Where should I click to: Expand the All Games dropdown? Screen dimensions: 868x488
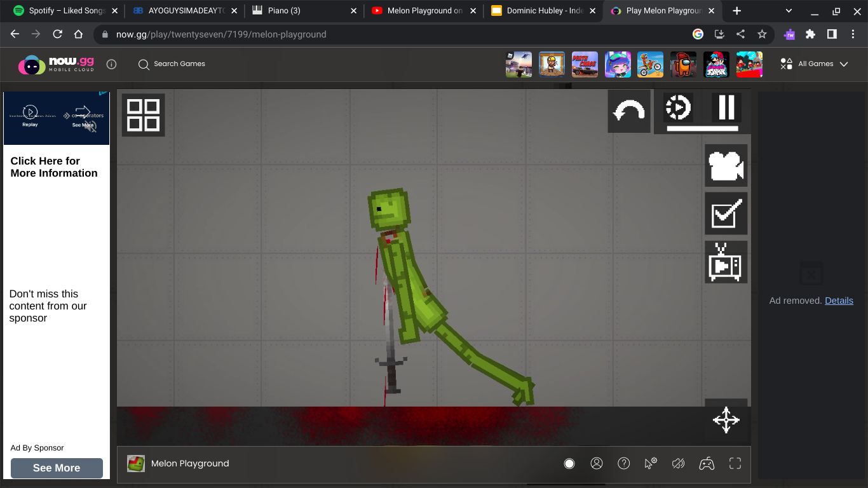pyautogui.click(x=815, y=64)
